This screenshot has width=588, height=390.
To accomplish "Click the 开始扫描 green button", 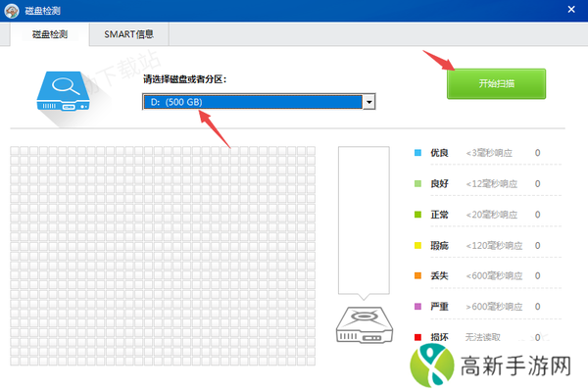I will click(496, 83).
